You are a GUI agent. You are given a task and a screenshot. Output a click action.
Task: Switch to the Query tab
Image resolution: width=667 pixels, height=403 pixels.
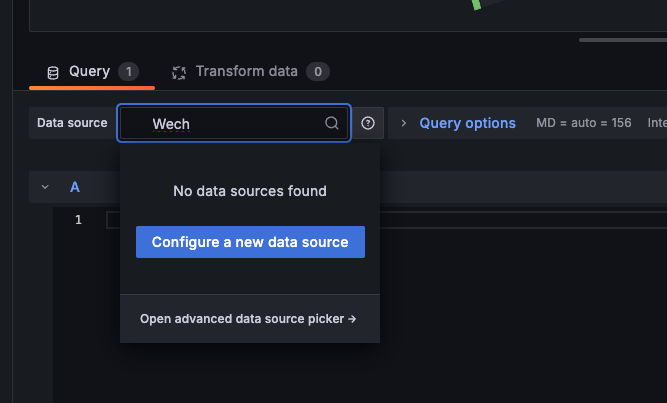[89, 72]
